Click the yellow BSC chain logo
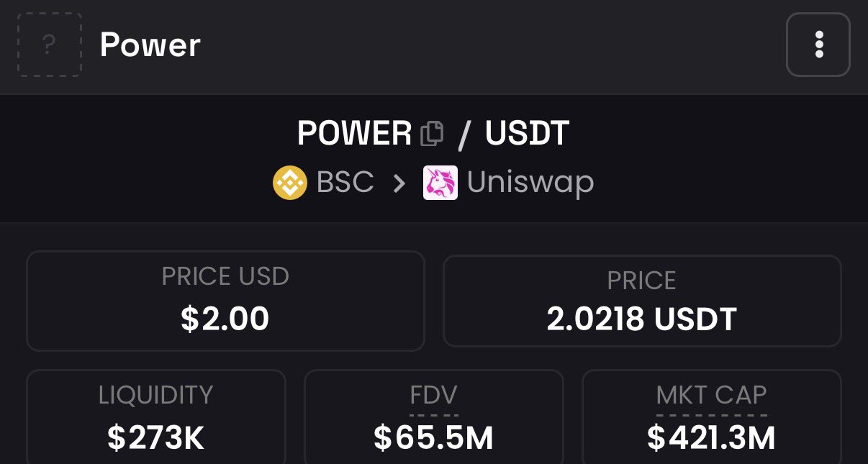868x464 pixels. point(290,183)
